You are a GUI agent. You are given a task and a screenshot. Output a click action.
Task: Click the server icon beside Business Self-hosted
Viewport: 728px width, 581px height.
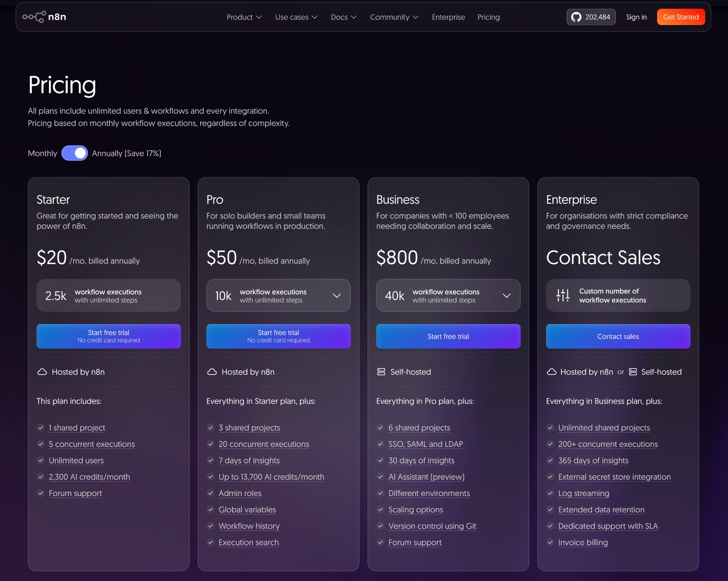point(381,372)
